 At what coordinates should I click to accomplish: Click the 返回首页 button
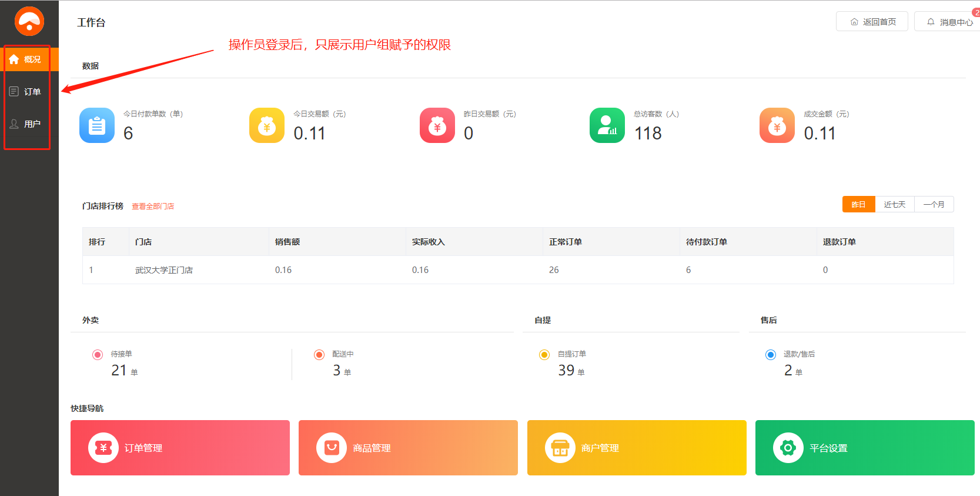(872, 22)
